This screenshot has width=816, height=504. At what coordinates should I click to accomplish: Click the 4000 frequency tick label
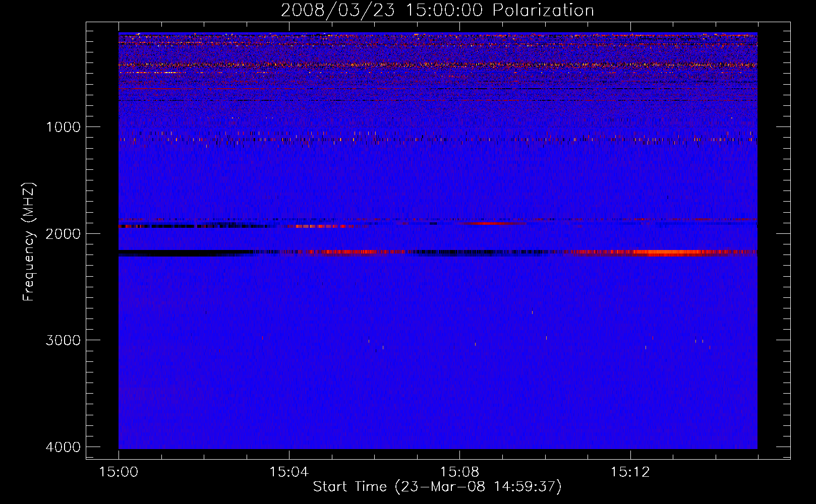point(63,447)
